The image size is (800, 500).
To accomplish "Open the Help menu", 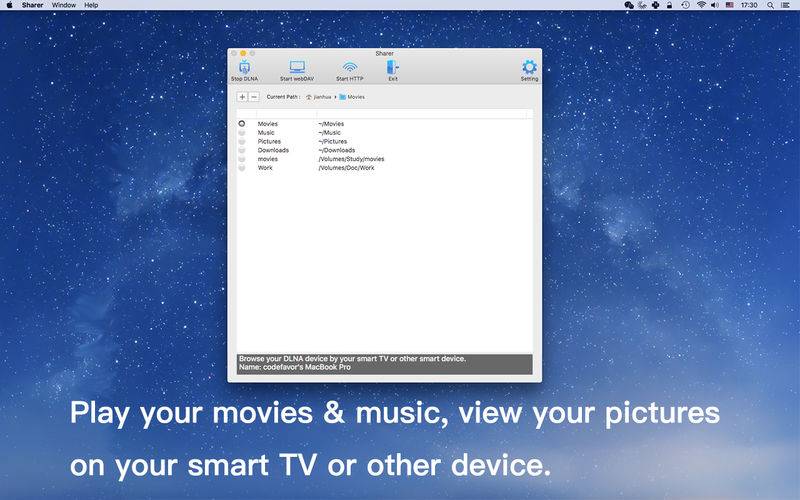I will (x=91, y=5).
